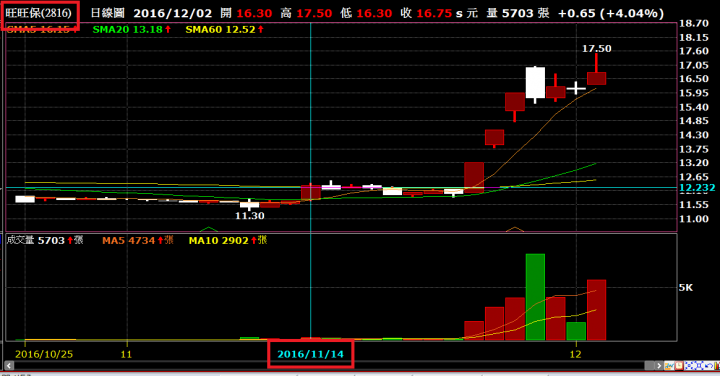
Task: Click the scrollbar right arrow button
Action: [x=659, y=365]
